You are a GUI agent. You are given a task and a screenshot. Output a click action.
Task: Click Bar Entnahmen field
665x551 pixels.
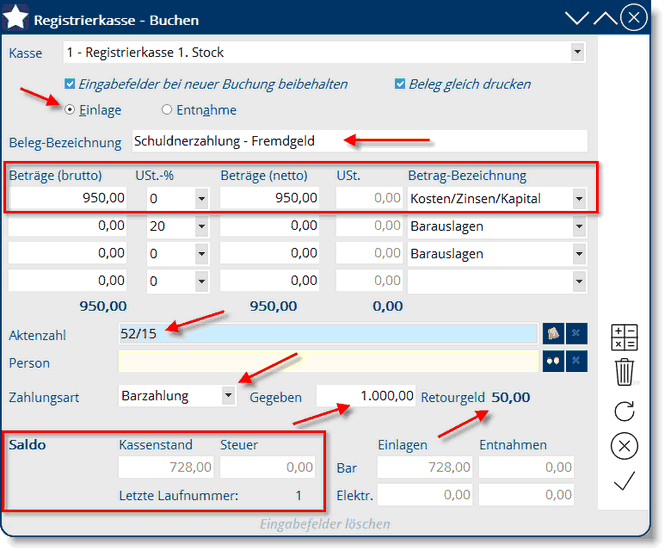point(526,467)
